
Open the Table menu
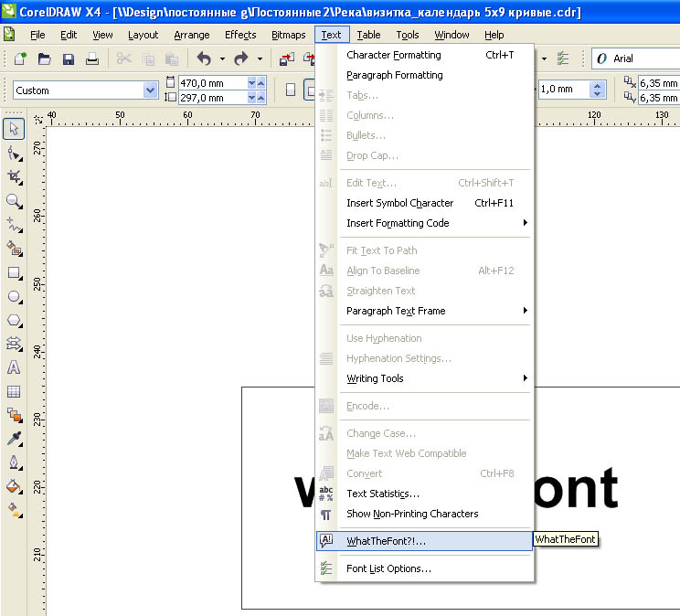pos(368,35)
